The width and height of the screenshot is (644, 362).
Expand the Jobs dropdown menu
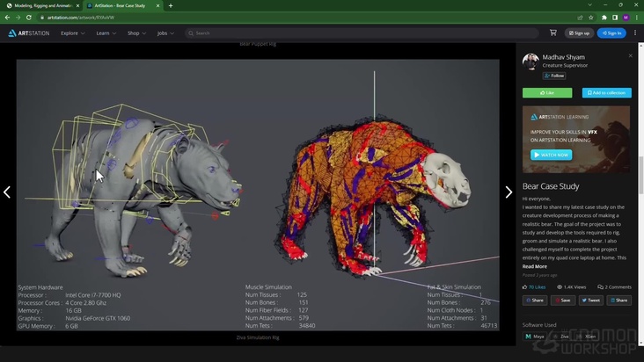pyautogui.click(x=165, y=33)
